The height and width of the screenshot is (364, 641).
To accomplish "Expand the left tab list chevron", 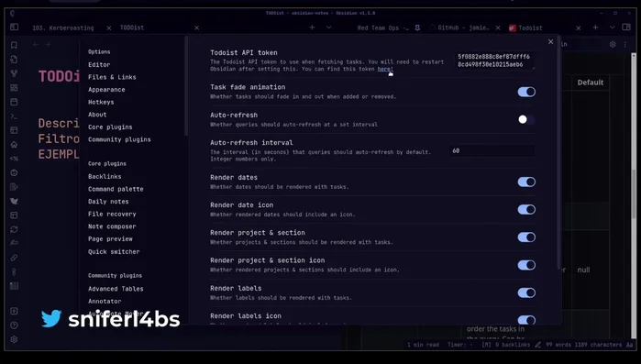I will (x=328, y=28).
